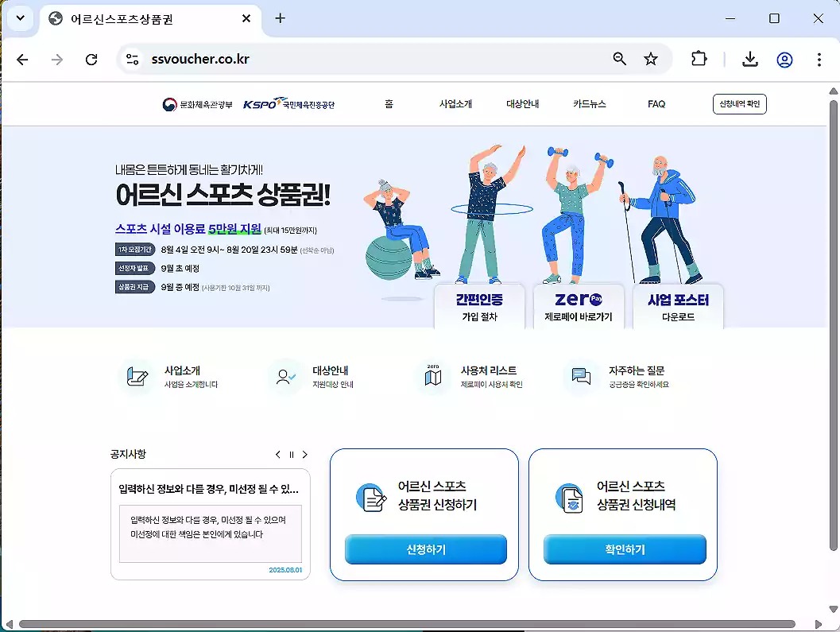The width and height of the screenshot is (840, 632).
Task: Select the 홈 navigation menu item
Action: (x=389, y=103)
